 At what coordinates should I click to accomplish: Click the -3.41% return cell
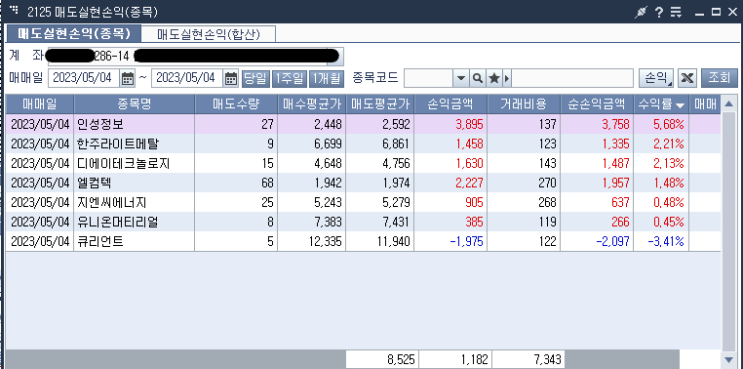[661, 241]
